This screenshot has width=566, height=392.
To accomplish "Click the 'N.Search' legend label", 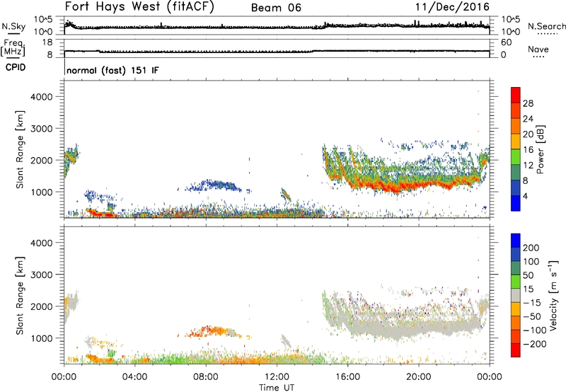I will (x=546, y=26).
